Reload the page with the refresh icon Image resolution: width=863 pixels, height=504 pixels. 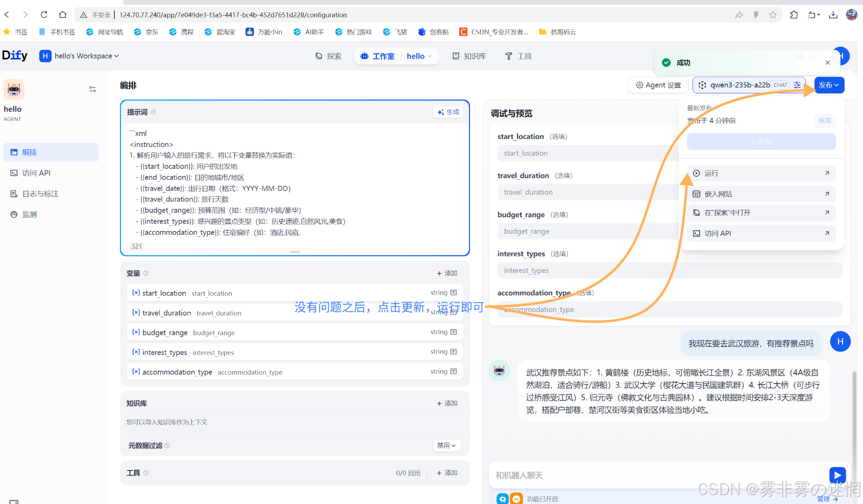tap(44, 15)
